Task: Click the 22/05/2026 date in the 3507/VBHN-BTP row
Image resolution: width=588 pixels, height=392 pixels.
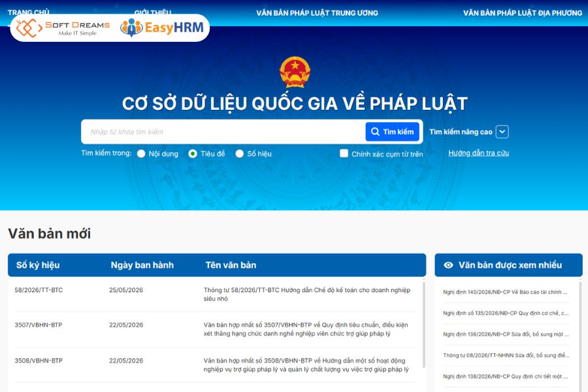Action: click(x=126, y=325)
